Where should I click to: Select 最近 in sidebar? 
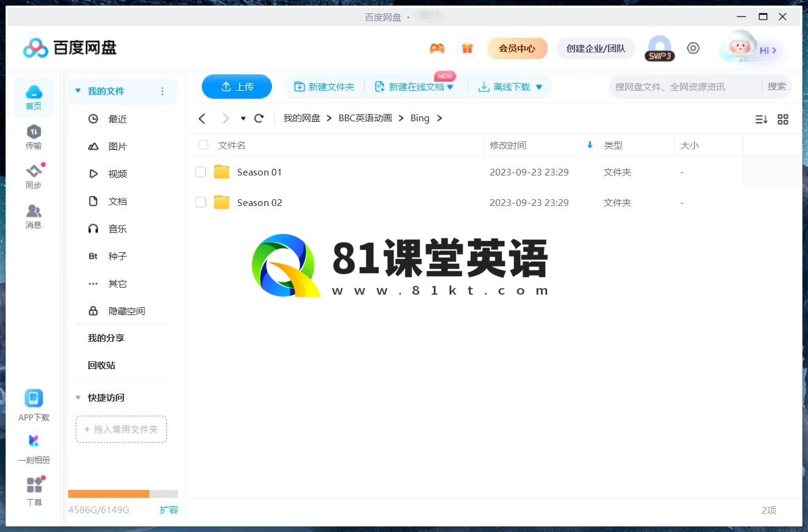pyautogui.click(x=118, y=119)
